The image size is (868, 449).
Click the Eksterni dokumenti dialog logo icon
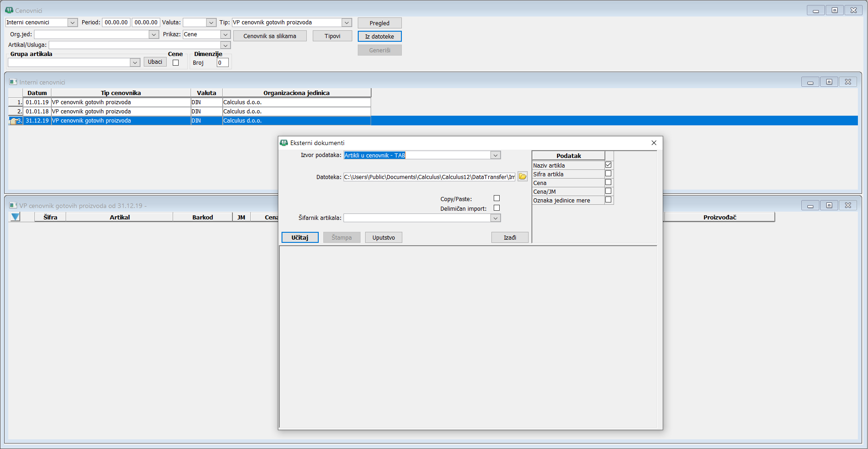[284, 143]
